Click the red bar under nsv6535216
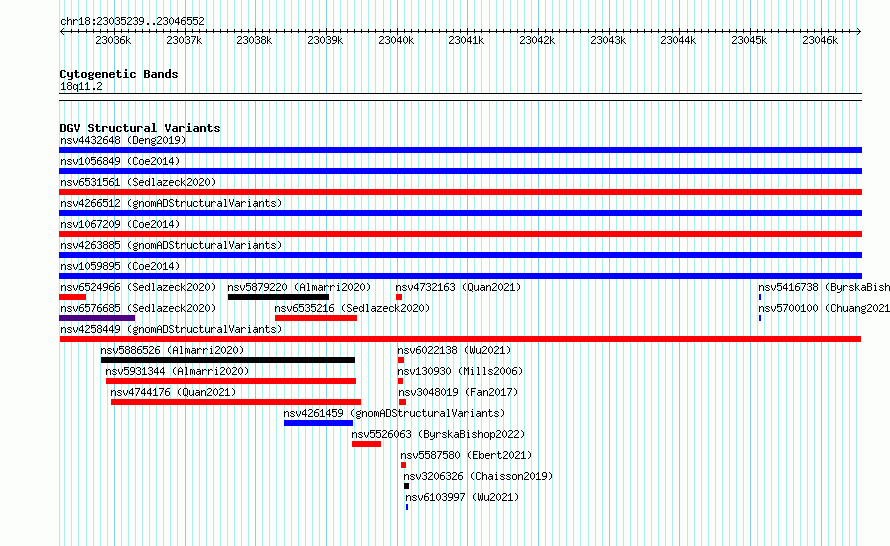The image size is (890, 546). click(x=316, y=318)
